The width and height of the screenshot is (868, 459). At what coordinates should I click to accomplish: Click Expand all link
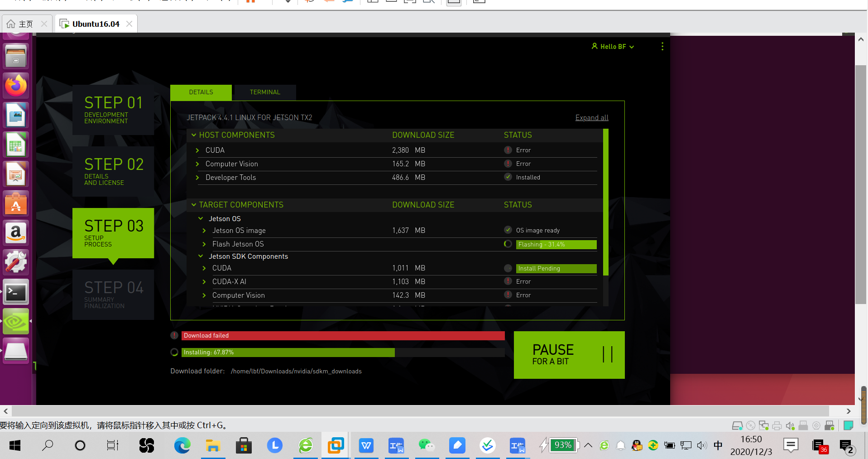(592, 117)
